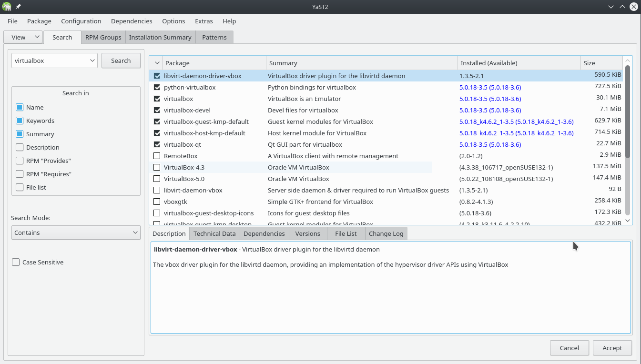Viewport: 641px width, 364px height.
Task: Toggle install status of libvirt-daemon-driver-vbox
Action: pos(157,76)
